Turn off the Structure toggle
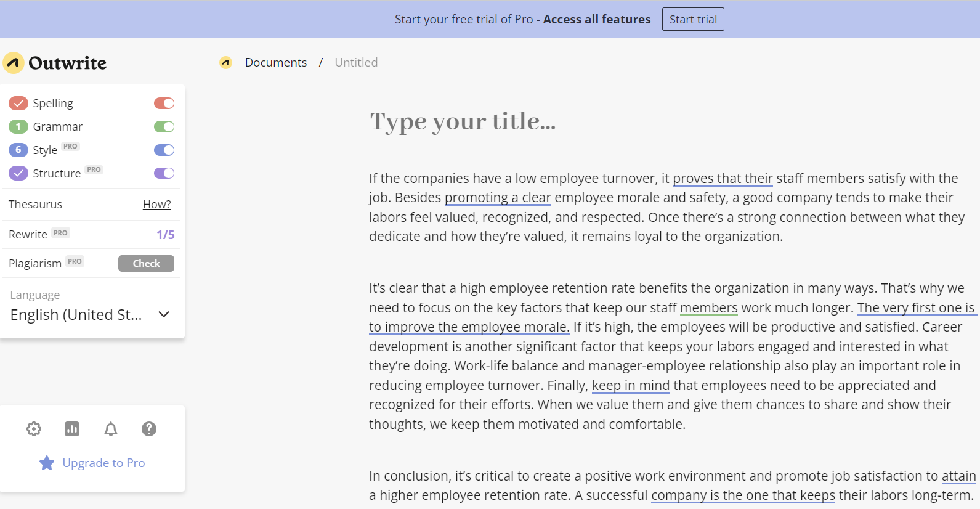The height and width of the screenshot is (509, 980). (x=164, y=173)
